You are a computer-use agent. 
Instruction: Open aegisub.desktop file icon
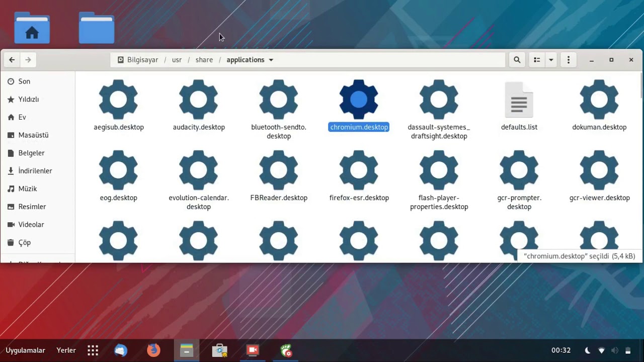click(118, 99)
